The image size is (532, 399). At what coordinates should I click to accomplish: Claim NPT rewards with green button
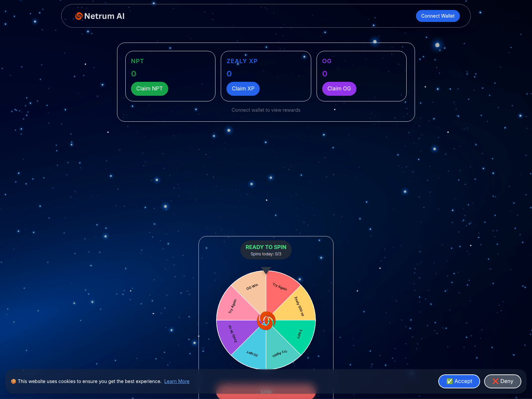coord(150,89)
